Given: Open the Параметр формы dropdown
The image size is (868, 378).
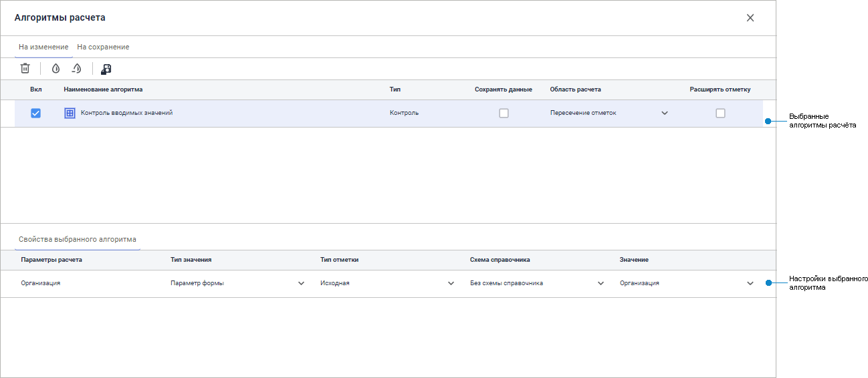Looking at the screenshot, I should [x=301, y=283].
